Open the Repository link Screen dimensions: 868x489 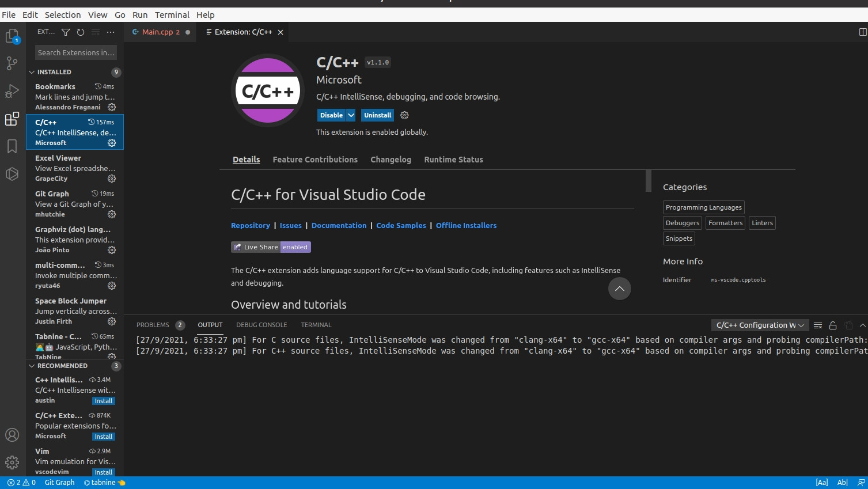point(251,226)
